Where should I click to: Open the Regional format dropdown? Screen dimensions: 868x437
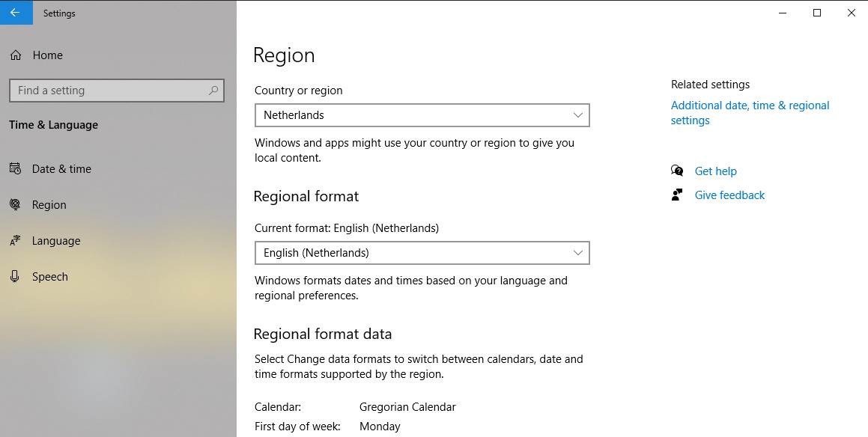click(x=422, y=253)
